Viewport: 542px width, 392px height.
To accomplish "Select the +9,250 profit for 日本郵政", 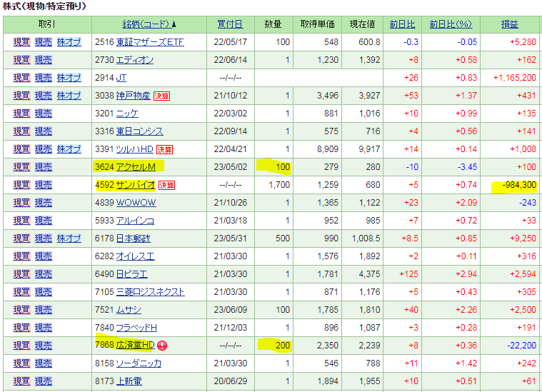I will 523,238.
